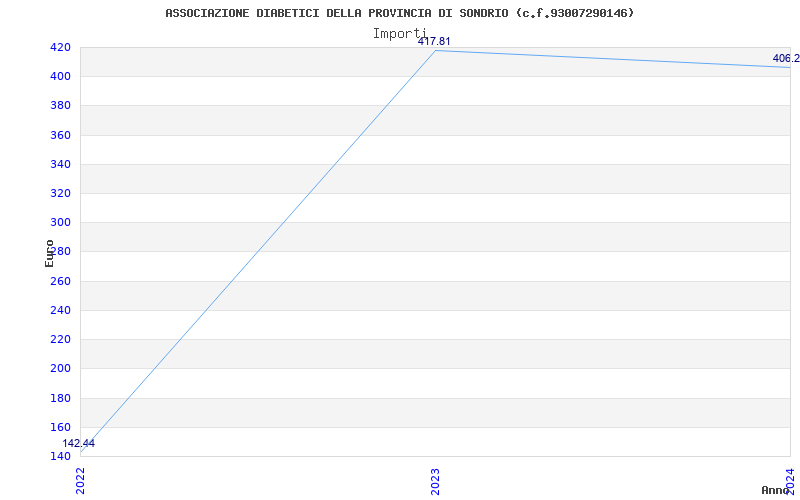Click the 240 y-axis tick label
The height and width of the screenshot is (500, 800).
(60, 310)
